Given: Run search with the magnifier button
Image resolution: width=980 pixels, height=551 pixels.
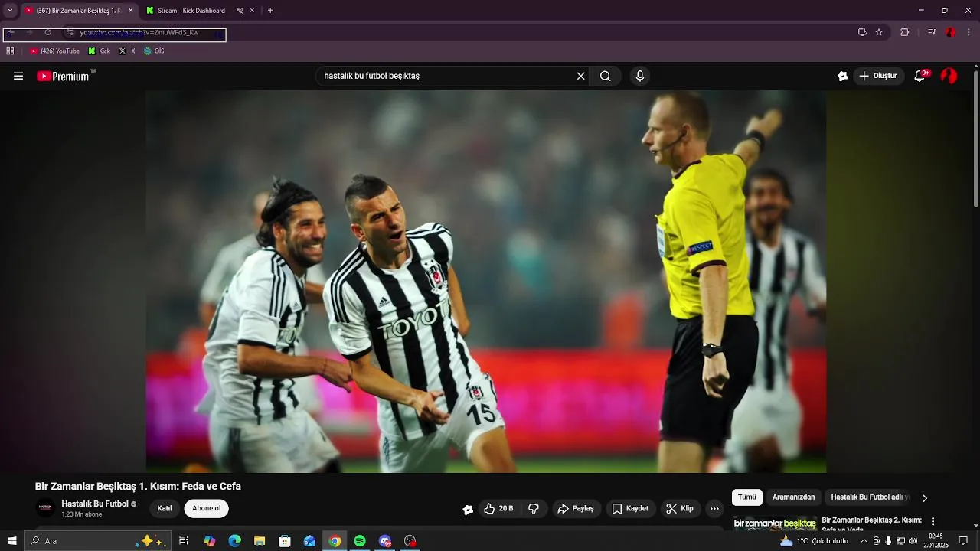Looking at the screenshot, I should [606, 76].
